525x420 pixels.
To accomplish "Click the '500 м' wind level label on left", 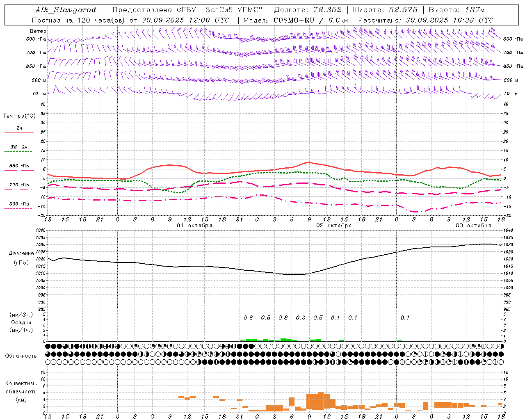I will (x=39, y=80).
